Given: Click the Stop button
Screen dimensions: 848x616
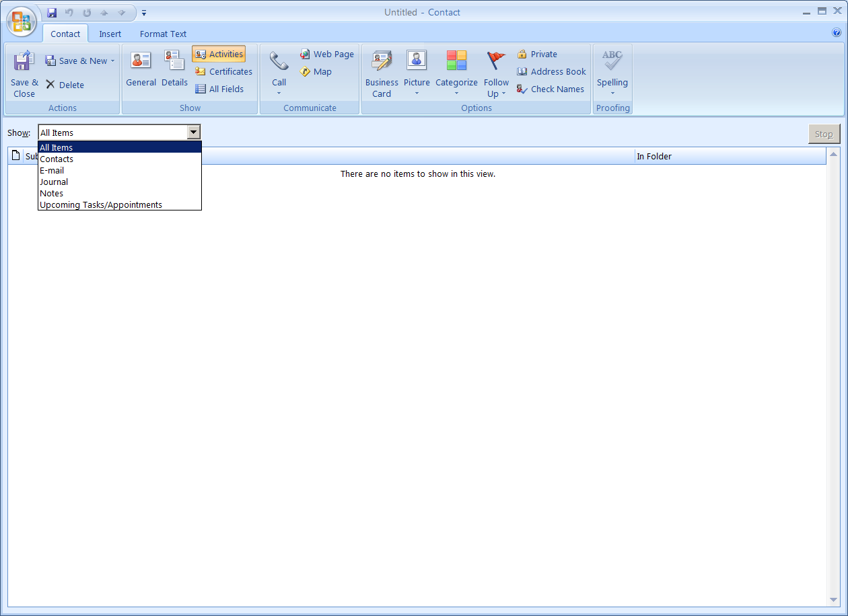Looking at the screenshot, I should (x=824, y=134).
